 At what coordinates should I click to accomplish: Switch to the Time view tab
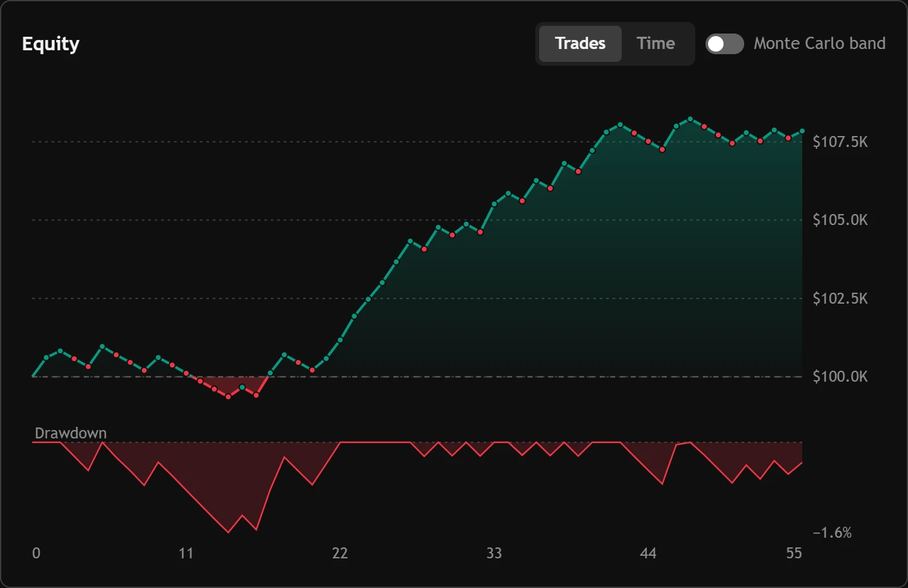655,44
